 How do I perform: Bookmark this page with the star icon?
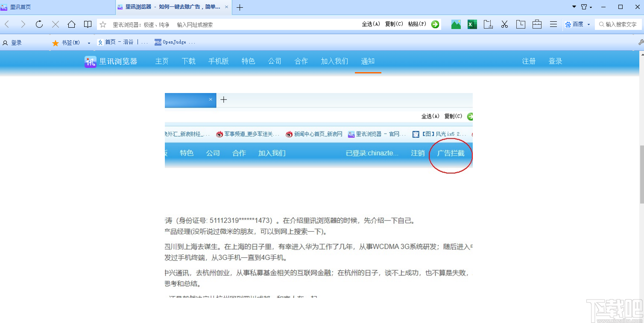[x=103, y=24]
